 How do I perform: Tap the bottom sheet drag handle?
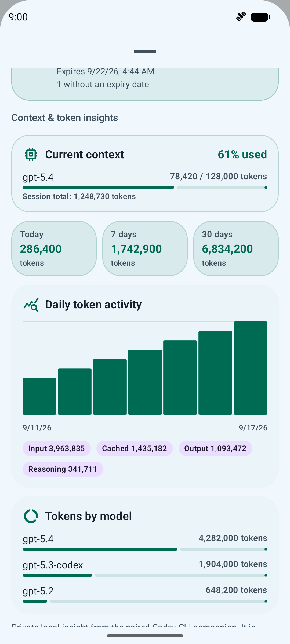[x=145, y=51]
